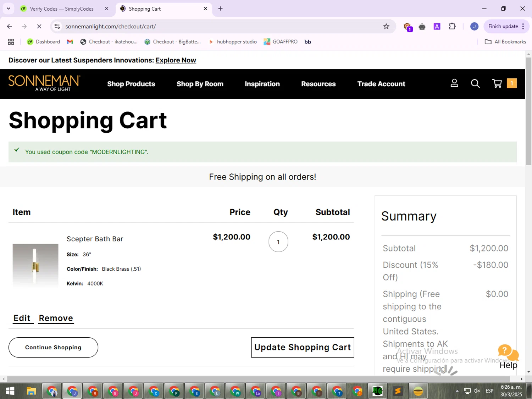Stop loading the page
532x399 pixels.
[x=39, y=26]
